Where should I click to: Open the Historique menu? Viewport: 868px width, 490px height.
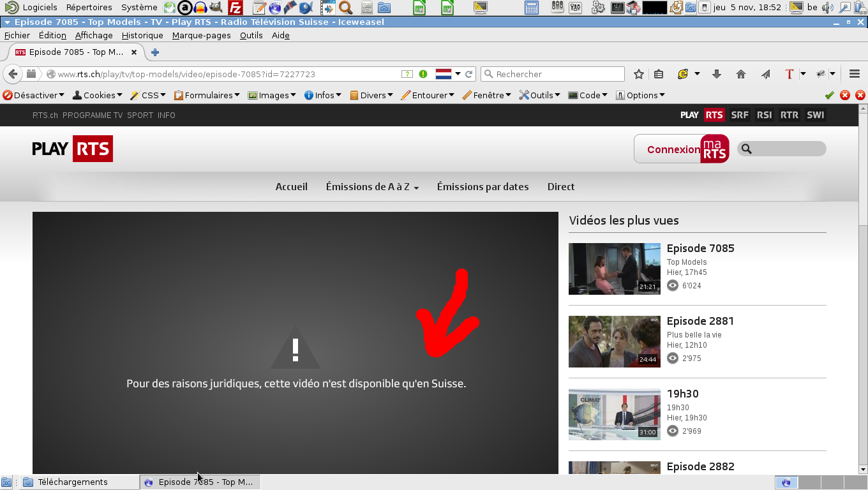tap(142, 36)
